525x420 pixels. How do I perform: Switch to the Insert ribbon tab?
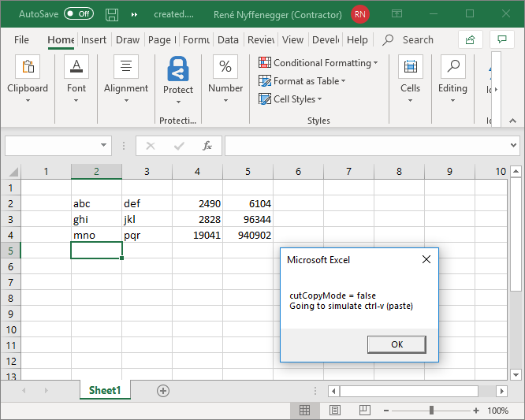coord(94,40)
